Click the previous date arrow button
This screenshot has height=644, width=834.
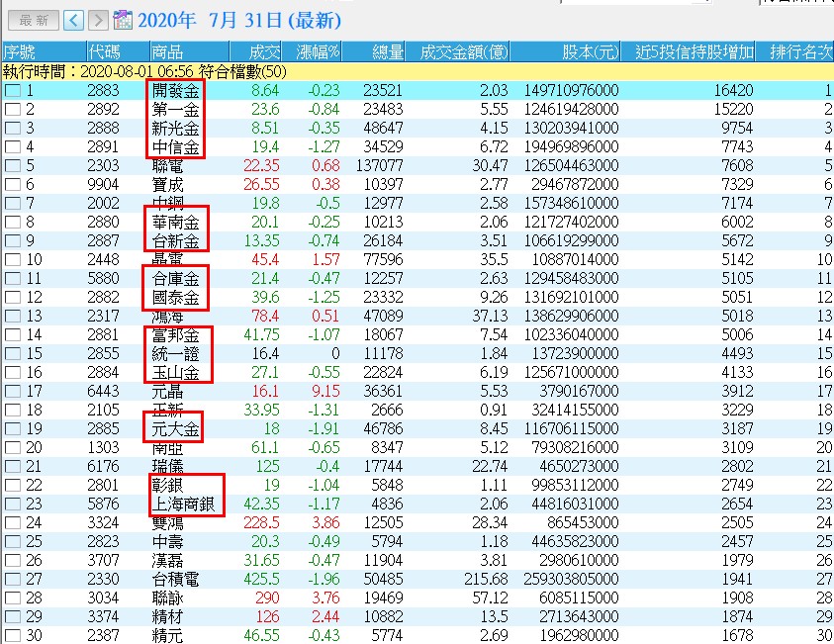coord(74,20)
